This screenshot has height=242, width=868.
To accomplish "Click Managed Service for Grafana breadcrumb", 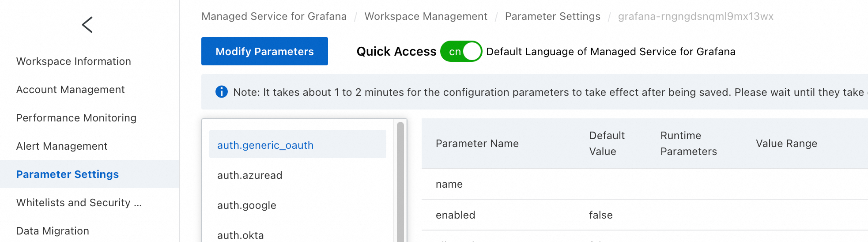I will (274, 16).
